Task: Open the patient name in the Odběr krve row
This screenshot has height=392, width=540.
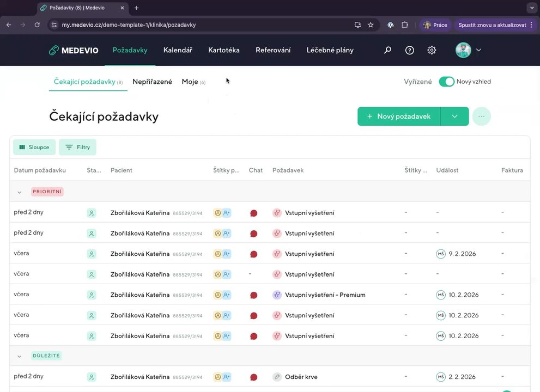Action: pos(140,377)
